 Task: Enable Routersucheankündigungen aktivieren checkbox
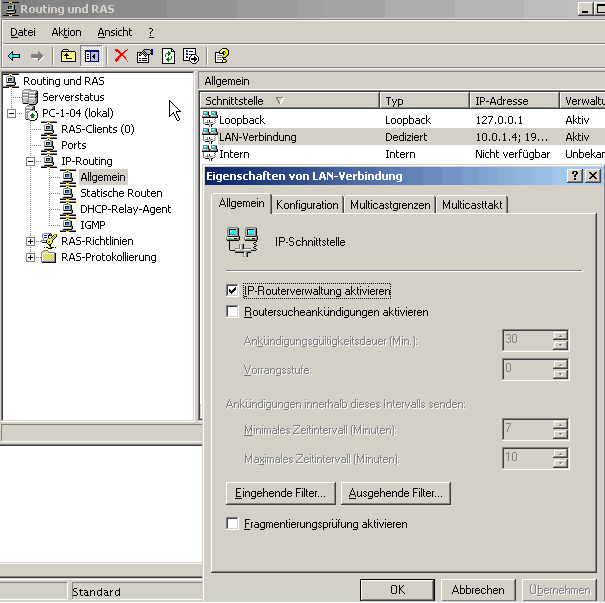click(x=232, y=312)
